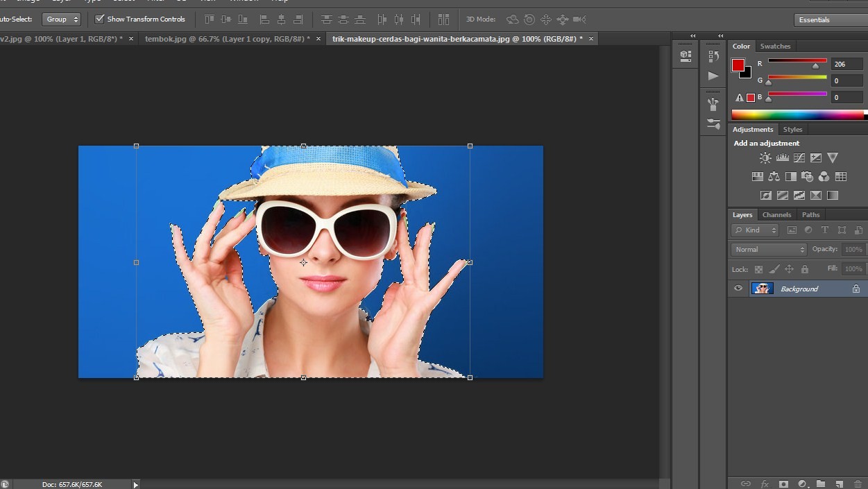Viewport: 868px width, 489px height.
Task: Add a Brightness/Contrast adjustment
Action: 765,158
